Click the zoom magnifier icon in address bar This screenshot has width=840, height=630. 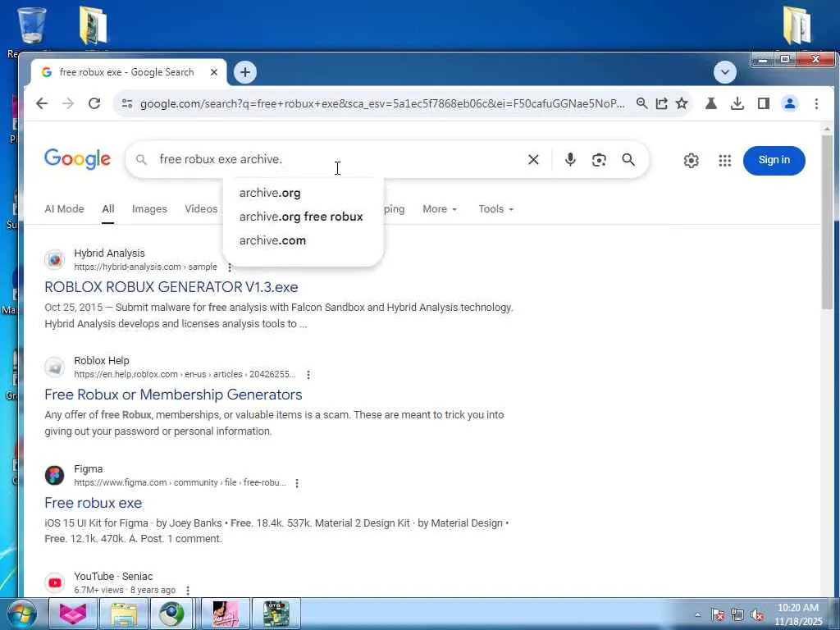(641, 103)
